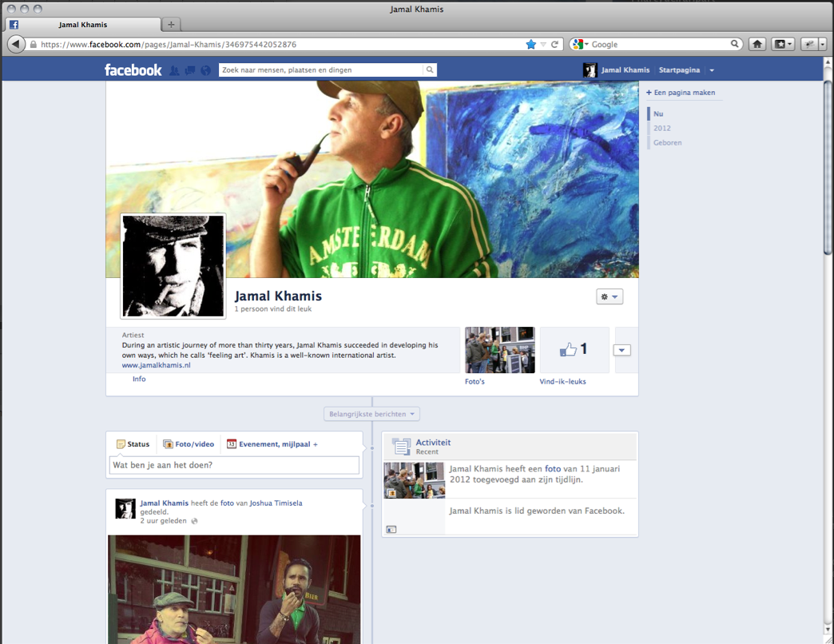The width and height of the screenshot is (834, 644).
Task: Click the Google search magnifier icon
Action: point(734,44)
